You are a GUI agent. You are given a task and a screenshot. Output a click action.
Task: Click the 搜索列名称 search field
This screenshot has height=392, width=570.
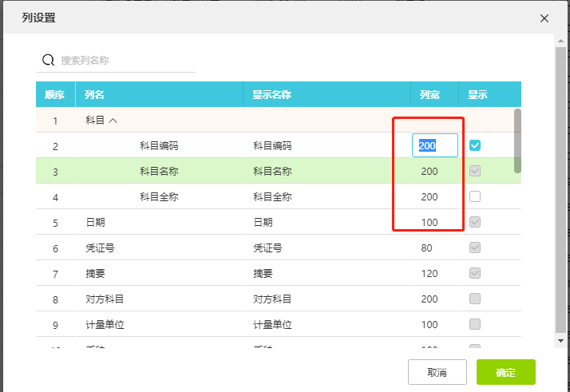coord(126,60)
